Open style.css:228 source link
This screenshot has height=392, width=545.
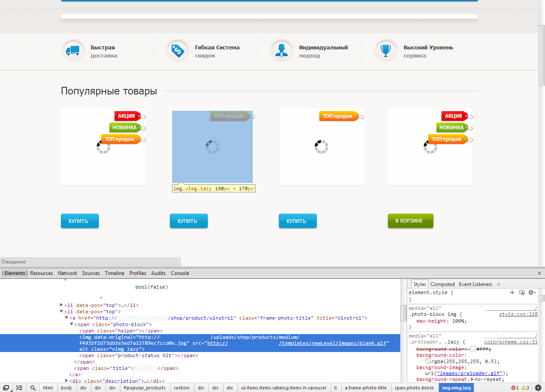[x=518, y=315]
